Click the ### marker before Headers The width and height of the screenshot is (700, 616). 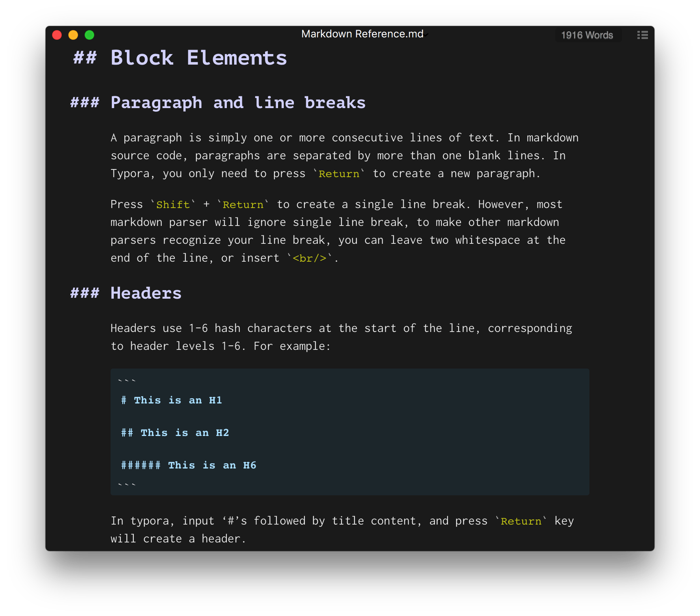coord(85,293)
